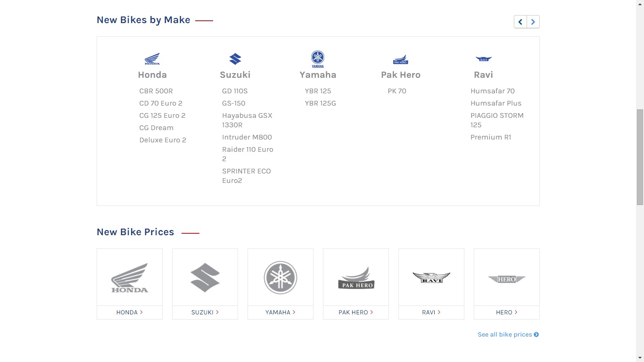The image size is (644, 362).
Task: Open the CG 125 Euro 2 link
Action: click(162, 115)
